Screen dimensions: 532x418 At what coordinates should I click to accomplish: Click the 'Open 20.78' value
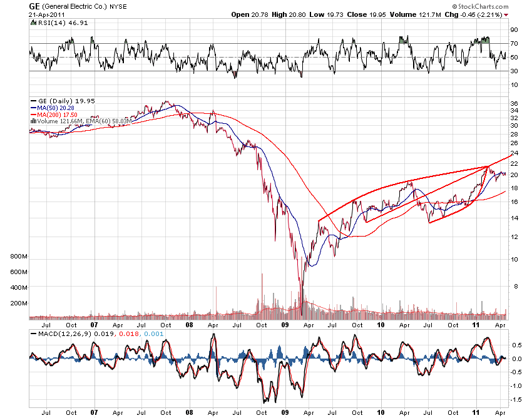coord(250,14)
